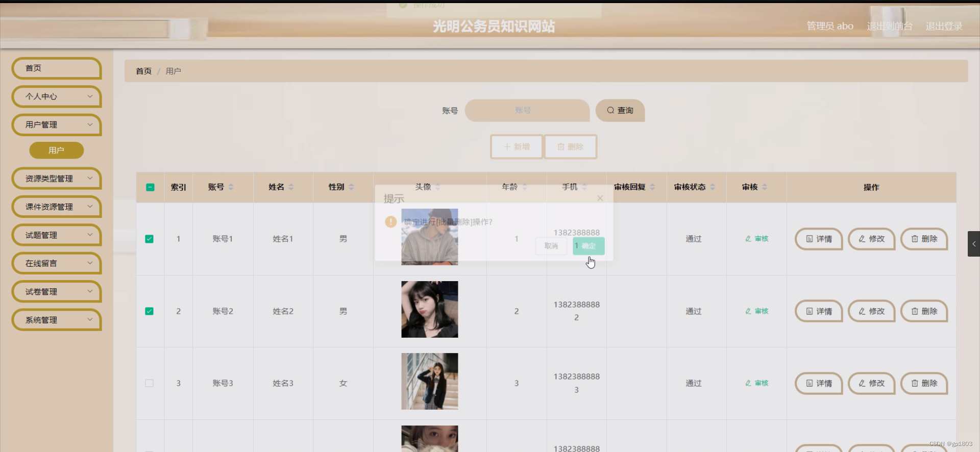Select the 用户 submenu item
980x452 pixels.
click(56, 150)
